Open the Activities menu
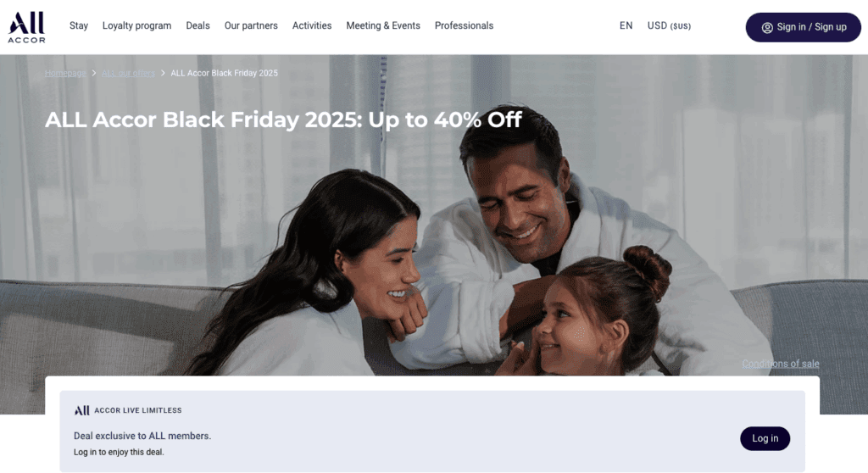 pos(312,26)
